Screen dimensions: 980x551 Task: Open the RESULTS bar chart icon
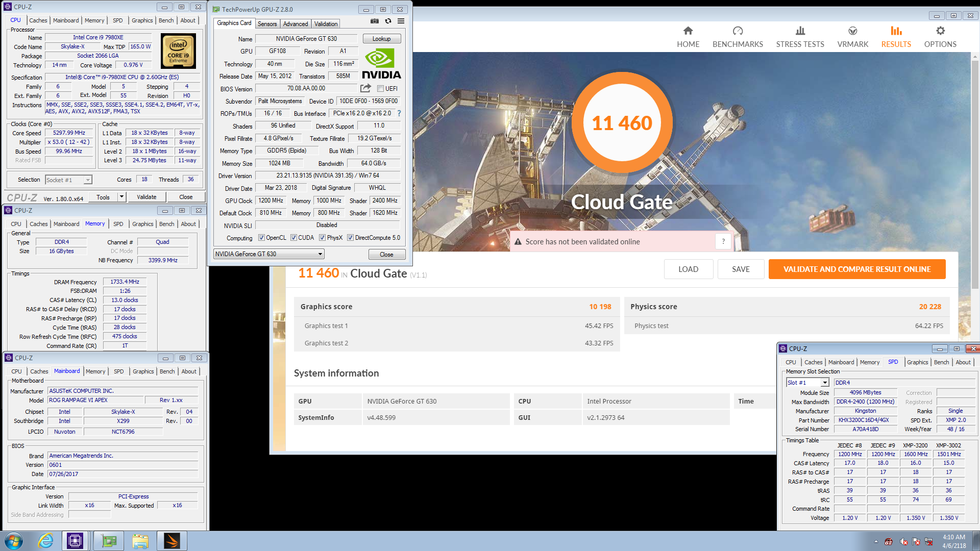point(896,31)
